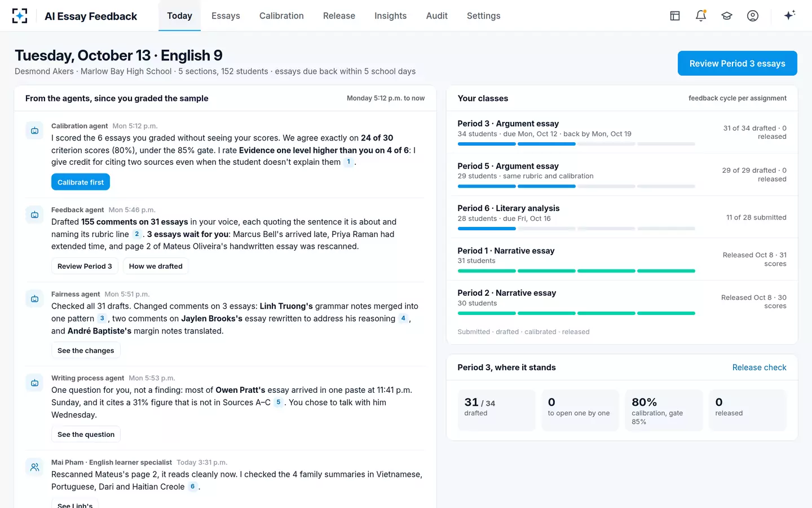The image size is (812, 508).
Task: Click the Feedback agent avatar icon
Action: (34, 215)
